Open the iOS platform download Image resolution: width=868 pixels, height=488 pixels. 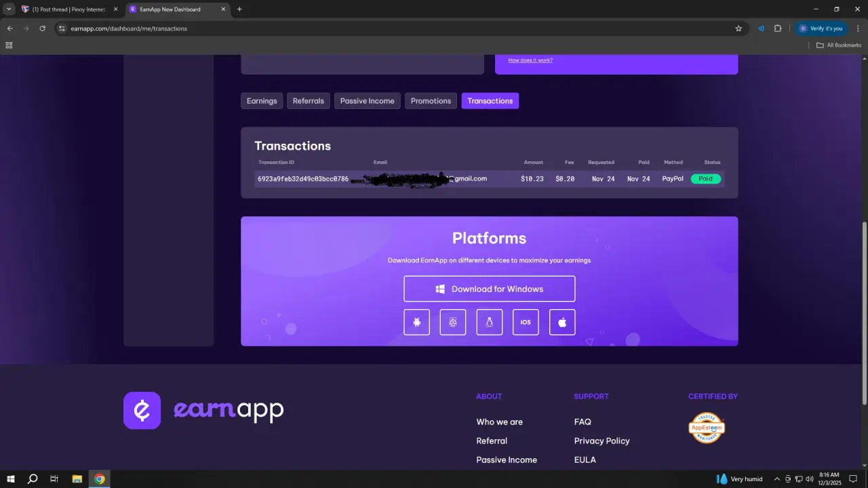click(x=526, y=323)
